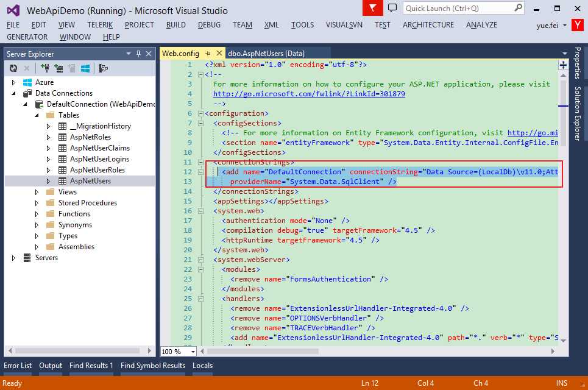Viewport: 588px width, 390px height.
Task: Click the Connect to Database icon
Action: (45, 68)
